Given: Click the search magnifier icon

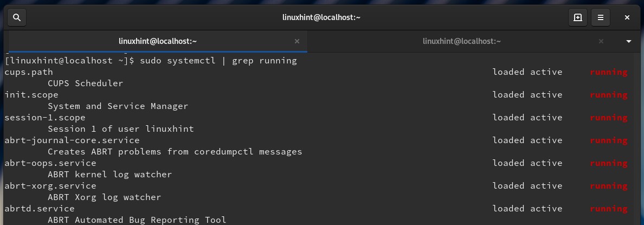Looking at the screenshot, I should 17,17.
